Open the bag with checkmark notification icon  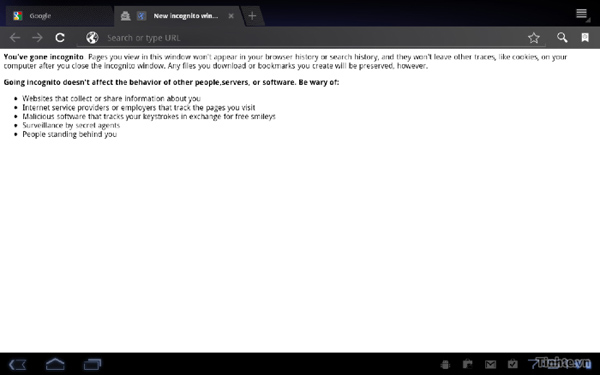point(513,364)
